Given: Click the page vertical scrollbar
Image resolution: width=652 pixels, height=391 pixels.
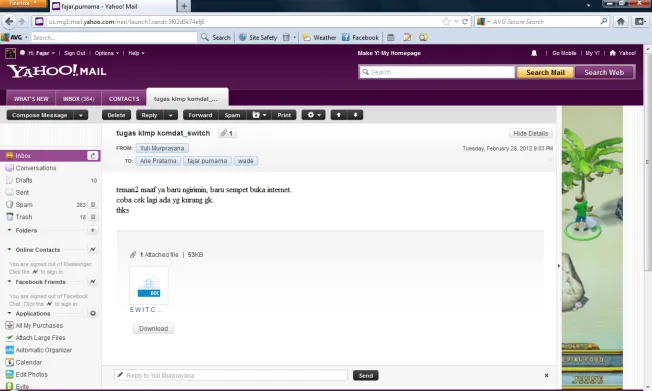Looking at the screenshot, I should 647,162.
